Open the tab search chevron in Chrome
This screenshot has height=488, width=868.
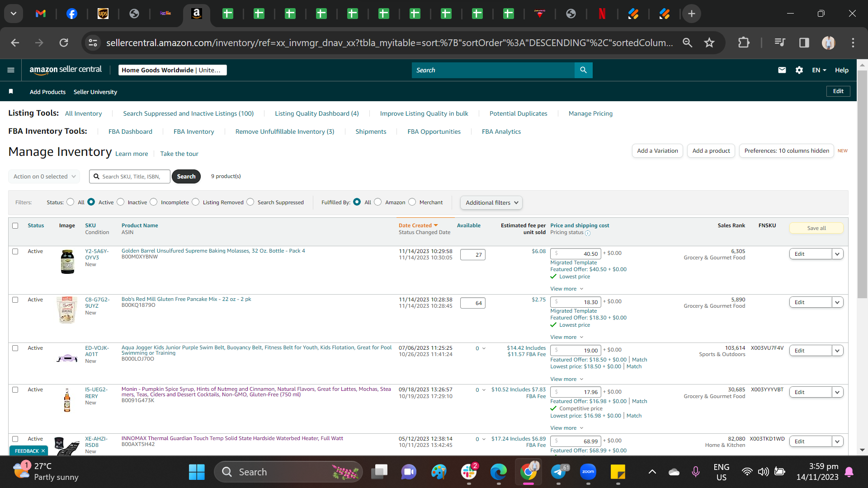click(14, 14)
